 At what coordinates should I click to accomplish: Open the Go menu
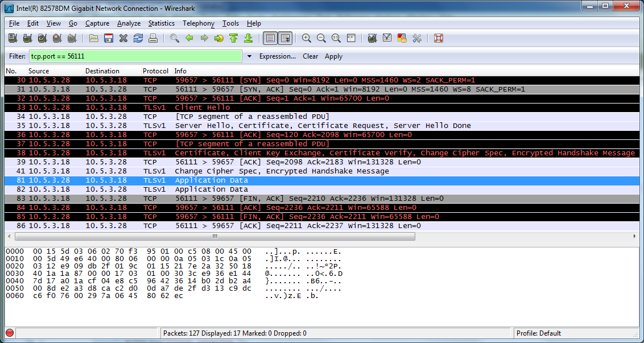[73, 23]
